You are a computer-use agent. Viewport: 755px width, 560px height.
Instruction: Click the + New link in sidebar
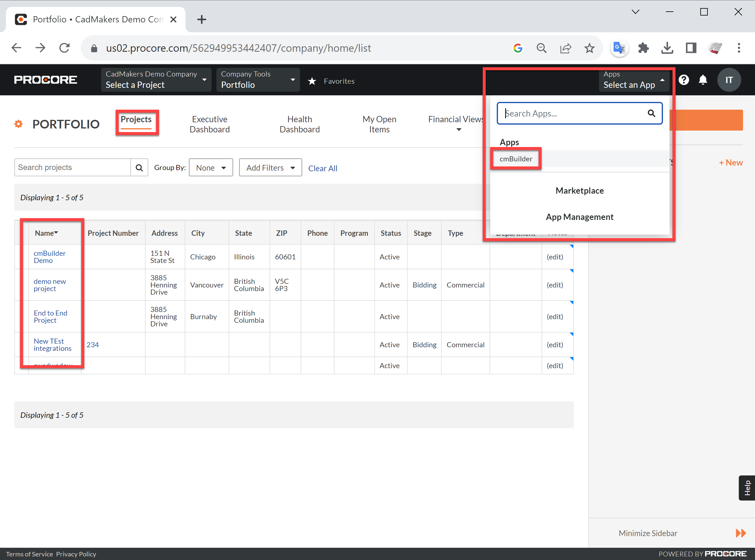[x=730, y=163]
